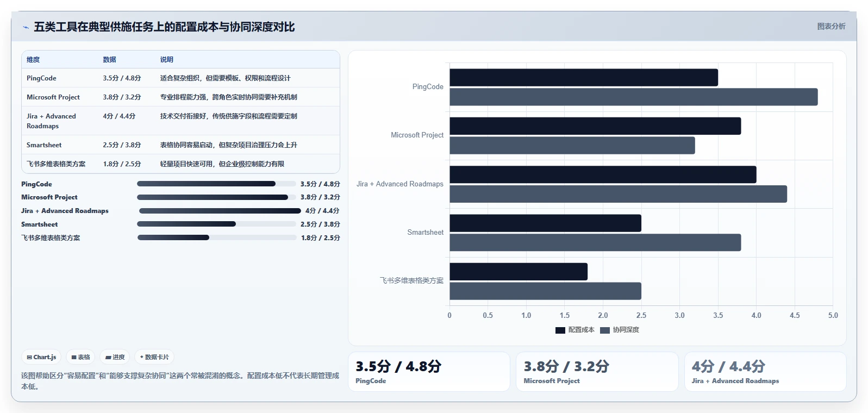Click the 2.5分 / 3.8分 value beside the progress bar
The image size is (868, 413).
(x=320, y=224)
